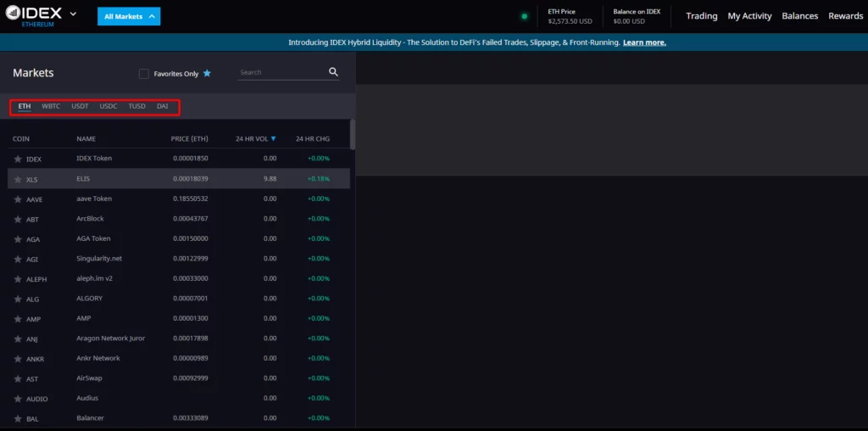Star the BAL Balancer market

[17, 419]
